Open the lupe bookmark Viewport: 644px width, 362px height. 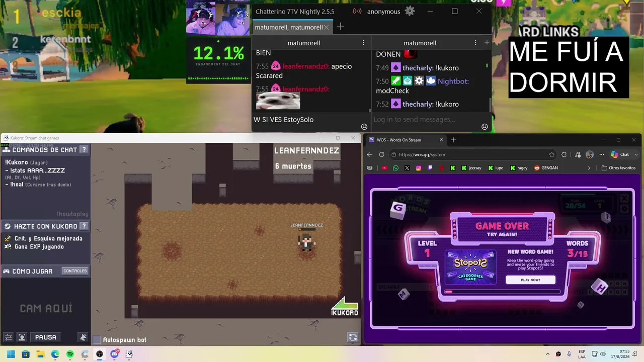click(x=496, y=168)
